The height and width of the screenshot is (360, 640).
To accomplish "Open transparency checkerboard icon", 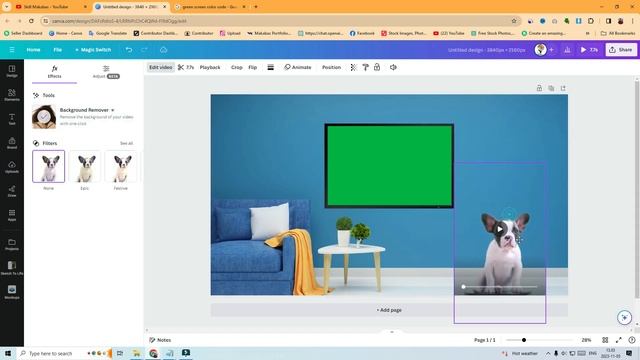I will click(353, 67).
